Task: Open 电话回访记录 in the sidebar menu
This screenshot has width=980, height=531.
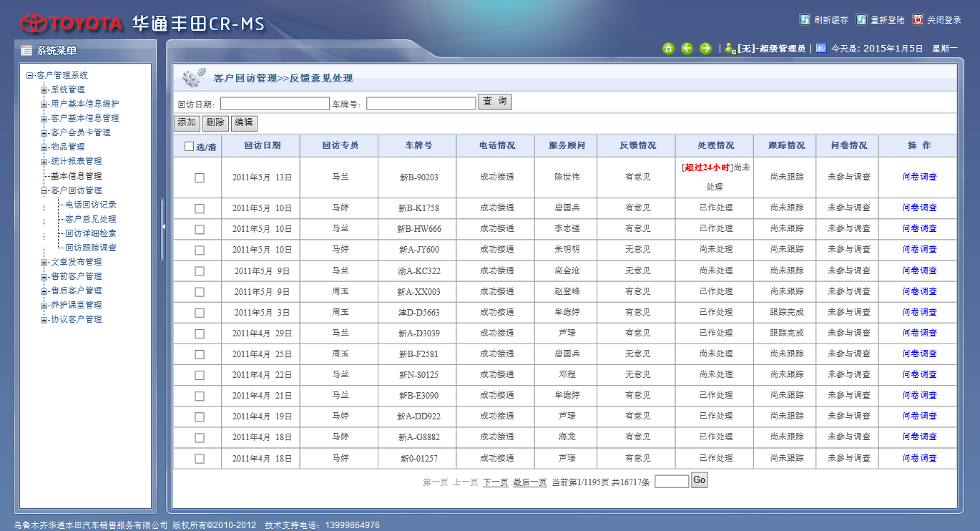Action: pyautogui.click(x=91, y=205)
